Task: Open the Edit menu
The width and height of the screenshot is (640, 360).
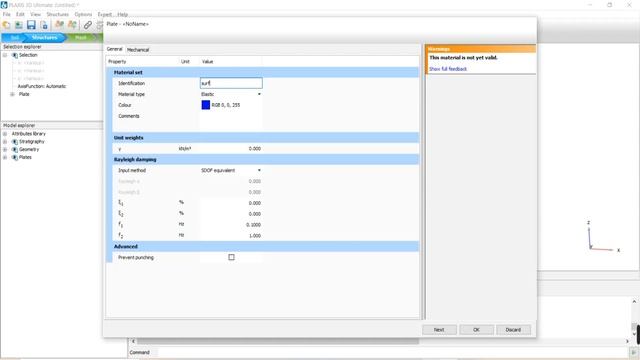Action: [20, 14]
